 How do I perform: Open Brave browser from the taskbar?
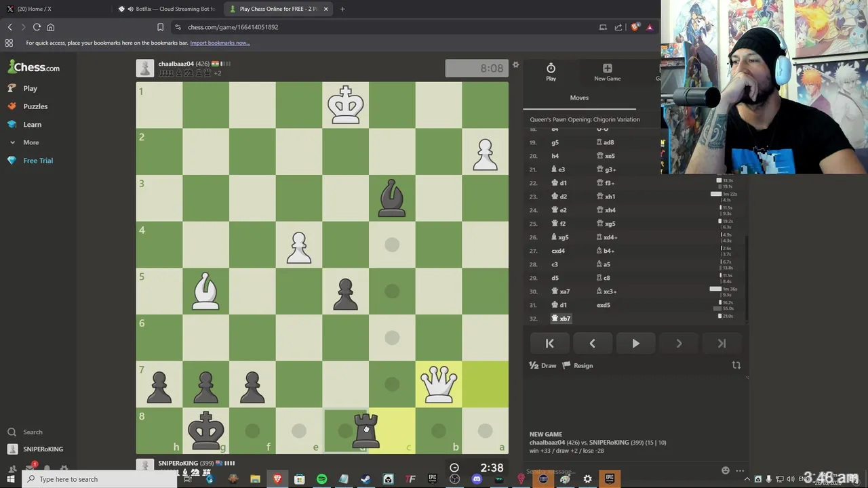click(277, 479)
